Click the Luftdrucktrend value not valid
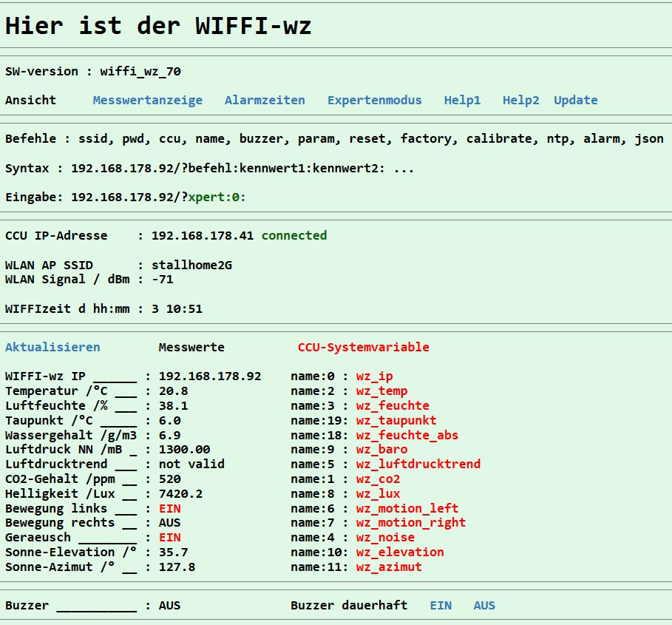The image size is (672, 625). (191, 464)
